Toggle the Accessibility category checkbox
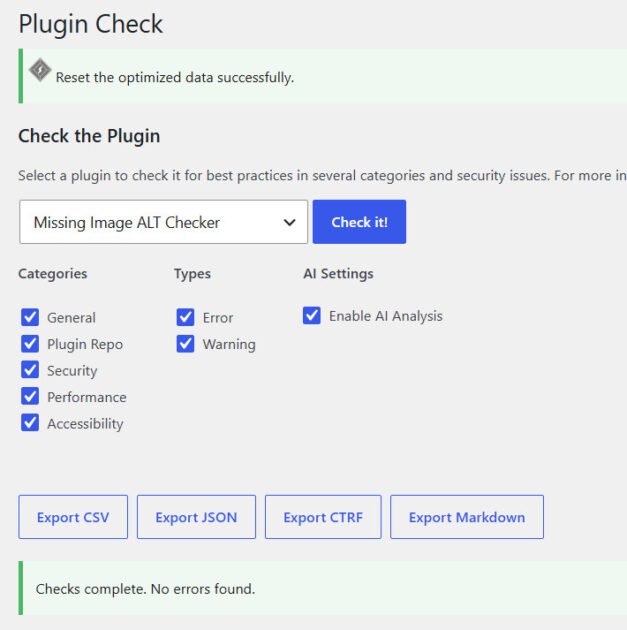627x630 pixels. click(30, 423)
